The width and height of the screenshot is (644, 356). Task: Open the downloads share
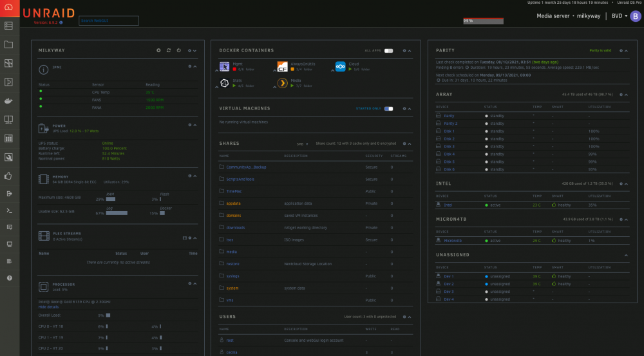[235, 227]
